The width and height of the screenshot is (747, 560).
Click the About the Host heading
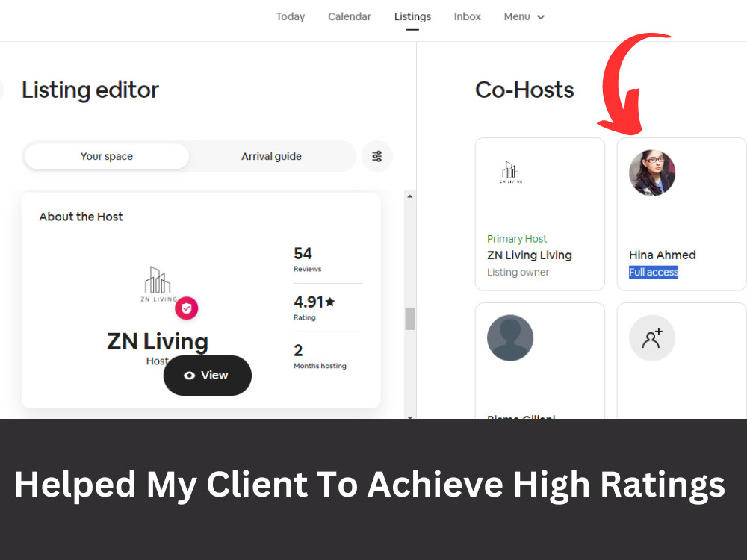81,217
